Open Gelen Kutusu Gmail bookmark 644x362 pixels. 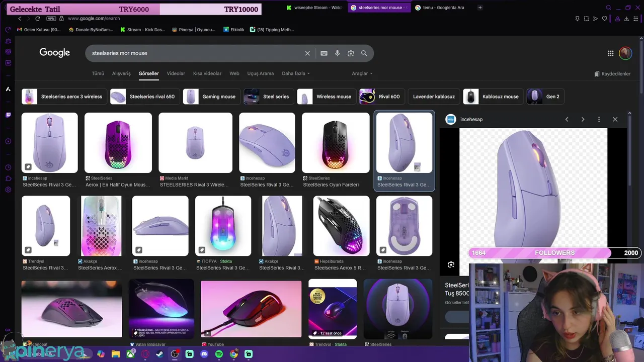click(x=39, y=30)
